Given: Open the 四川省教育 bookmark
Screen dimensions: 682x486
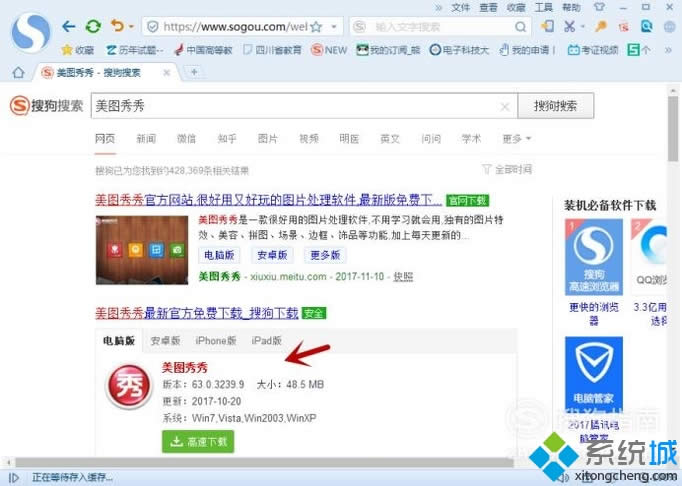Looking at the screenshot, I should [272, 50].
